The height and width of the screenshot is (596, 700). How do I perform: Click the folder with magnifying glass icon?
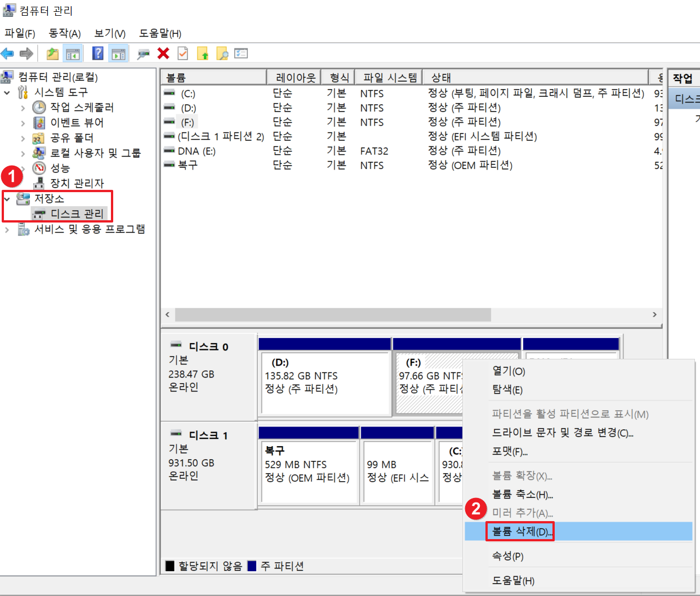coord(222,53)
